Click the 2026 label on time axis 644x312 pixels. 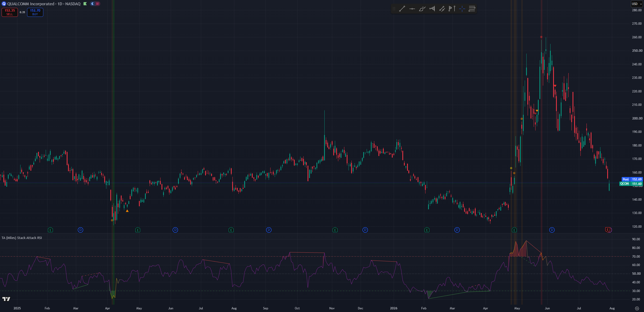pos(394,308)
